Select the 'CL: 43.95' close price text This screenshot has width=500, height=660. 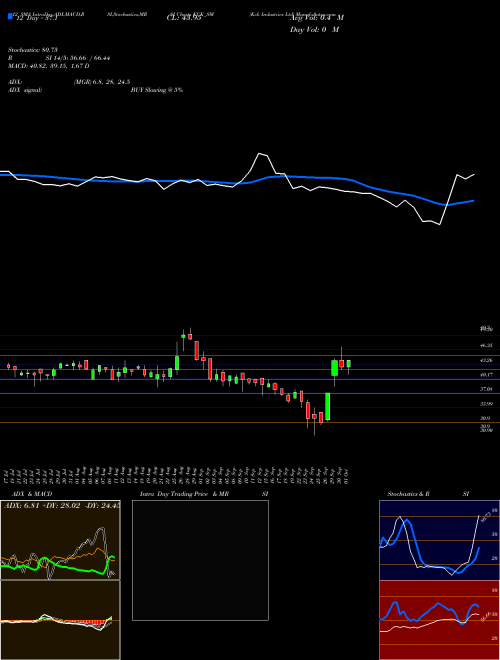185,17
